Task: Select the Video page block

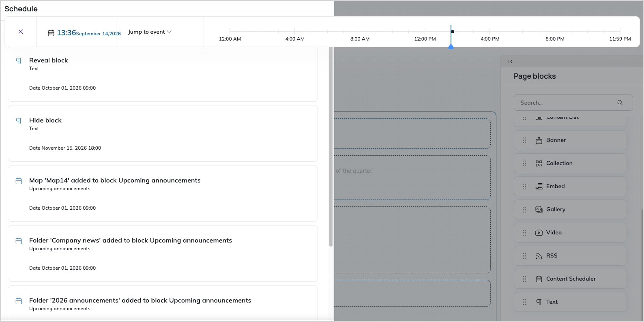Action: coord(570,232)
